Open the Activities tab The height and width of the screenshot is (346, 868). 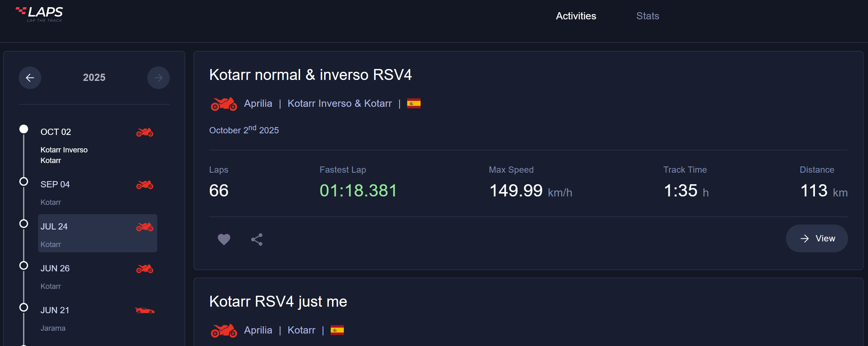point(576,16)
